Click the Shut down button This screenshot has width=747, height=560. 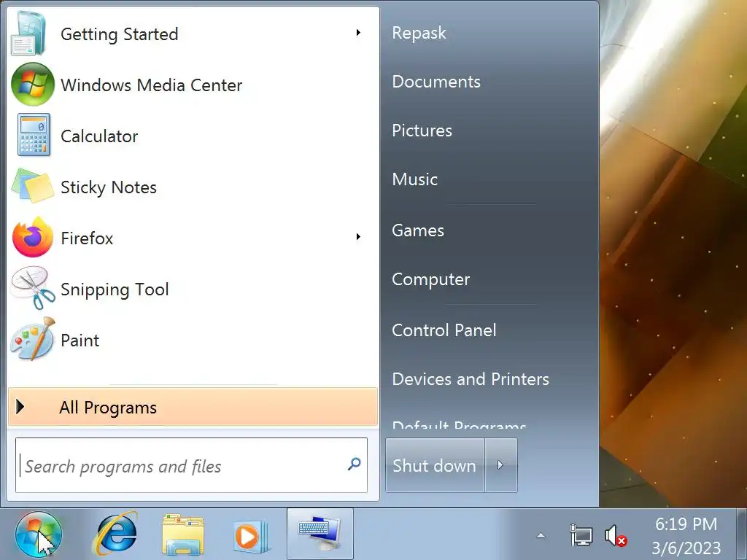[x=435, y=464]
